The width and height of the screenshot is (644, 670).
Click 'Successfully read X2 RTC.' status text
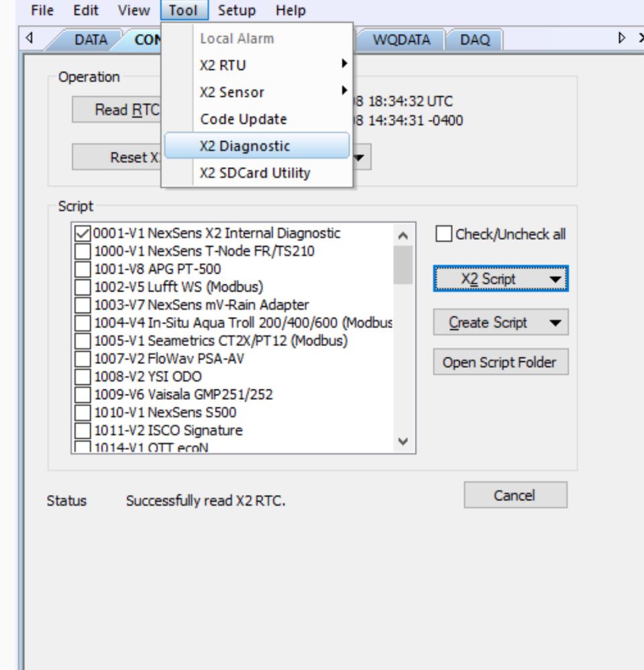coord(205,501)
